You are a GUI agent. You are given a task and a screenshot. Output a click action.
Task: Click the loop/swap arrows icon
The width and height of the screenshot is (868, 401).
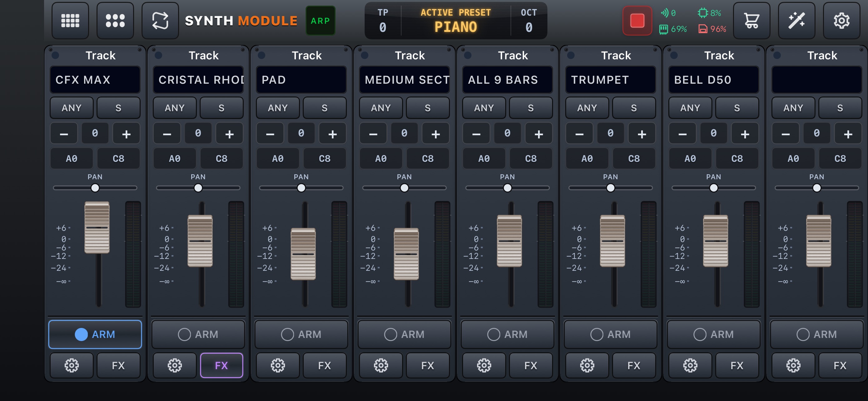(x=160, y=21)
